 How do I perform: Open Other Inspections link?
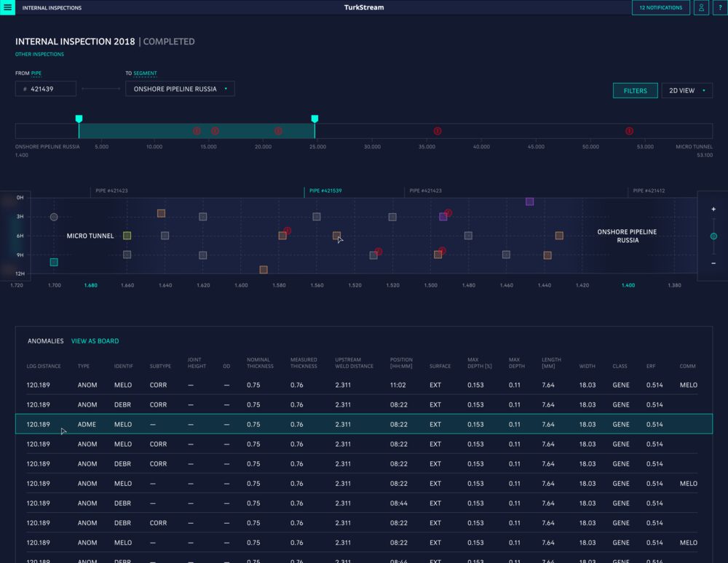pyautogui.click(x=39, y=55)
